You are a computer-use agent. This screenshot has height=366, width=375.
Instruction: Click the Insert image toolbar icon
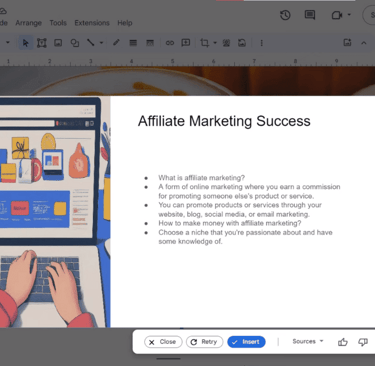(58, 43)
